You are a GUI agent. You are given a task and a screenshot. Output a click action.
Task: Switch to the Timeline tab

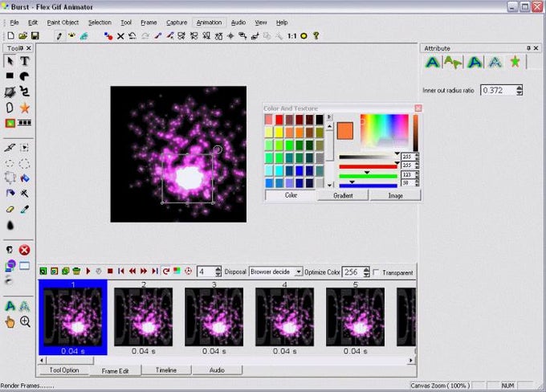165,370
